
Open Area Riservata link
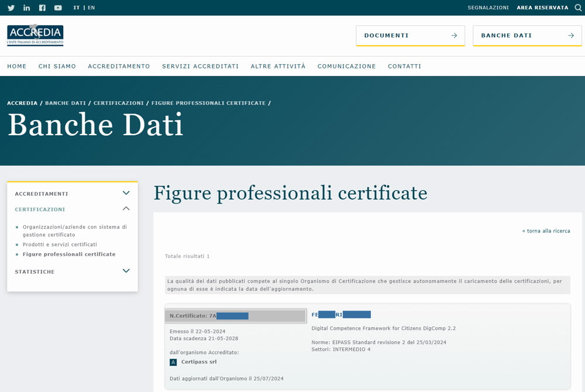[542, 8]
